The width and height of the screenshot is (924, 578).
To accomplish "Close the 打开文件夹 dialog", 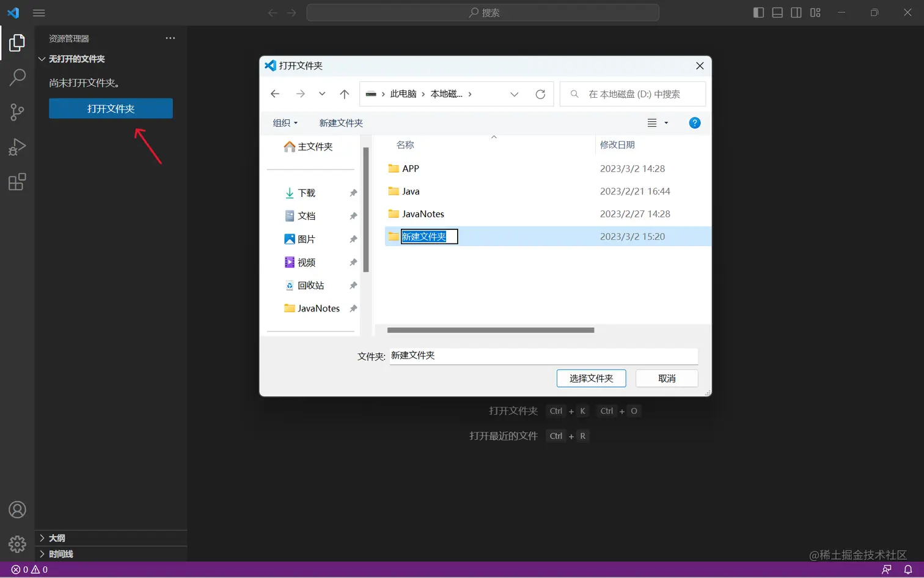I will pos(700,65).
